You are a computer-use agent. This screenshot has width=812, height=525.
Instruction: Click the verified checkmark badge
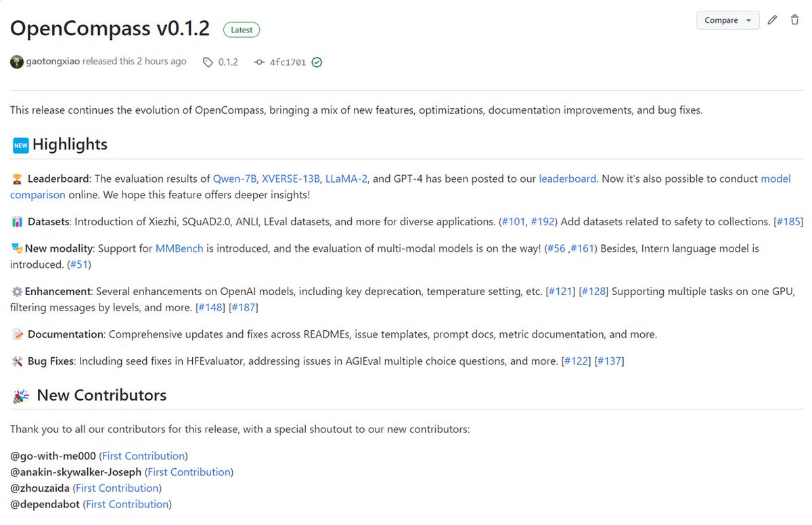[316, 62]
